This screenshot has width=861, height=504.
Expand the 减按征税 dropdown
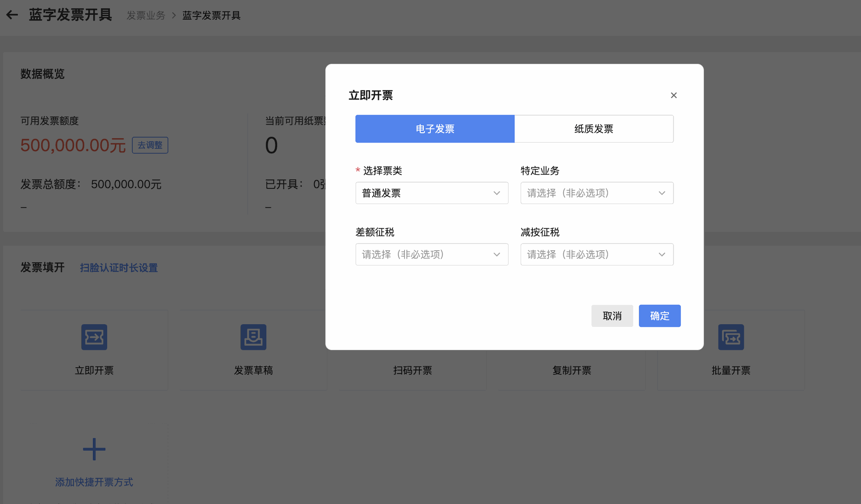(x=596, y=255)
